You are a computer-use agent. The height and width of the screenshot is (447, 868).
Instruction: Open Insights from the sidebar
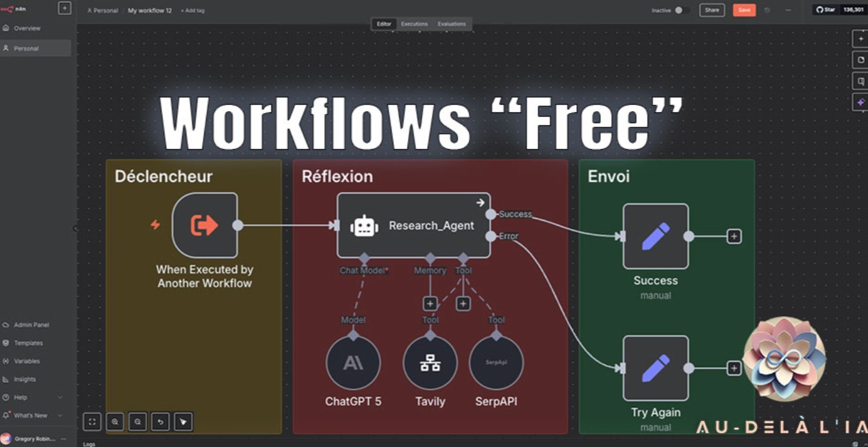click(24, 379)
